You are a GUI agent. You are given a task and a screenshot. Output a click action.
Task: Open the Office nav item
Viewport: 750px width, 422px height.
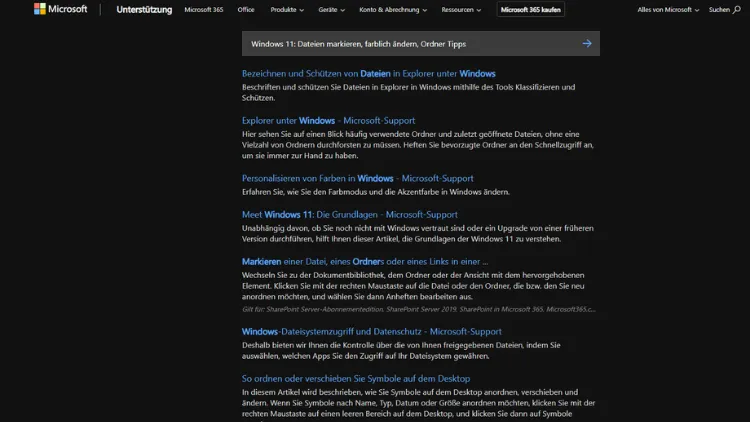246,10
